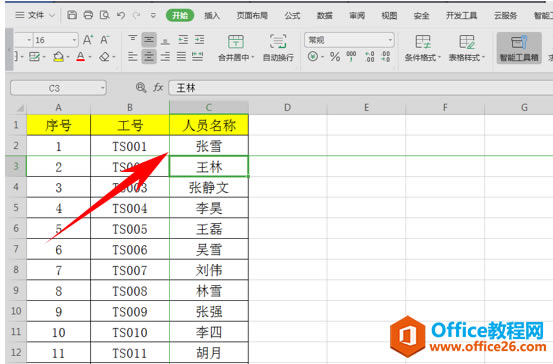Click decrease indent icon
Screen dimensions: 553x364
click(x=183, y=40)
